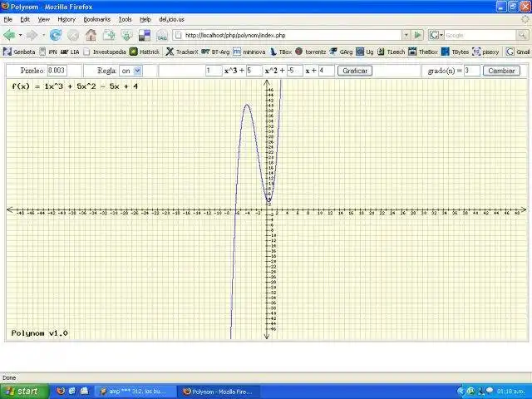This screenshot has width=532, height=399.
Task: Open the TBytes bookmark
Action: tap(455, 52)
